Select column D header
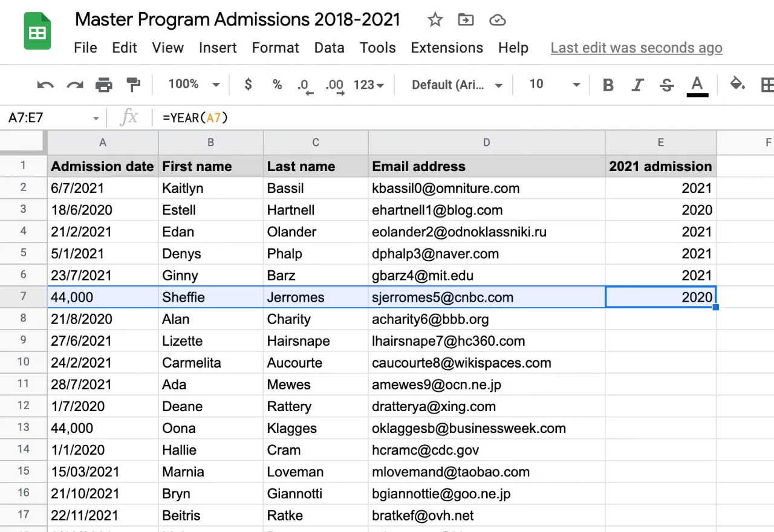 click(486, 143)
